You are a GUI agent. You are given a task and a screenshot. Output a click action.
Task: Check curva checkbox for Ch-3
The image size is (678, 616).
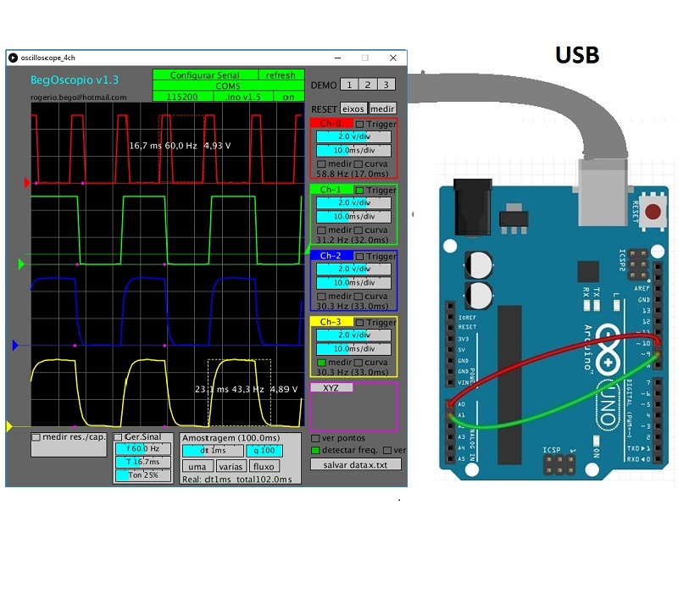coord(358,363)
